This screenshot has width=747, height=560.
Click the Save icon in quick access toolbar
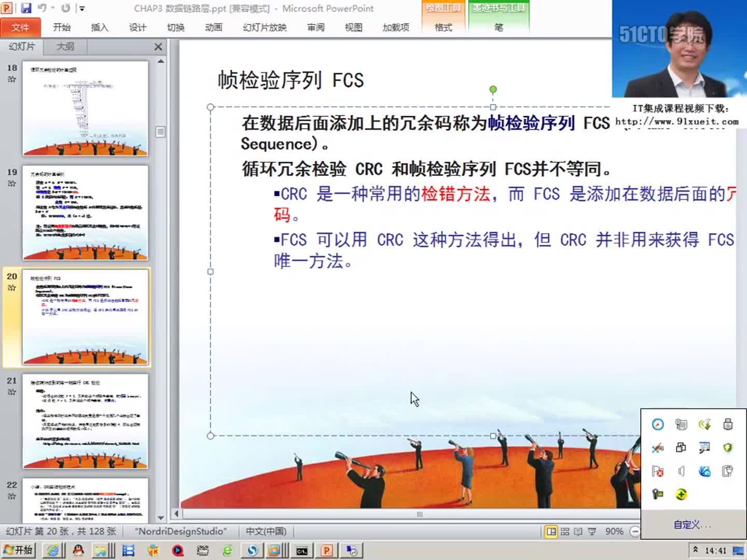point(26,8)
